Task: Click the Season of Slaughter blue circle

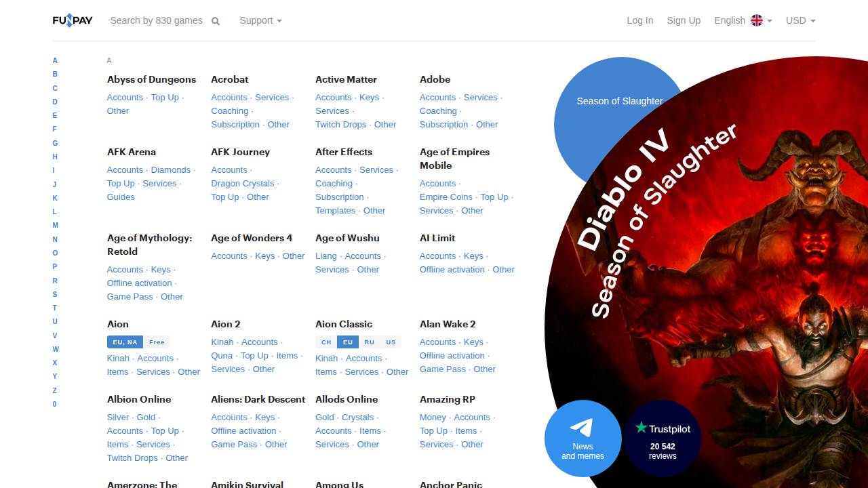Action: pyautogui.click(x=619, y=102)
